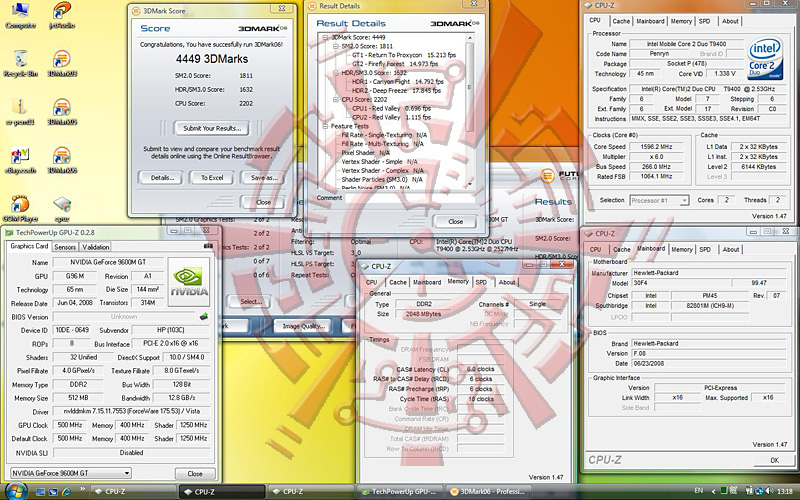Show hidden tray icons with the arrow
The width and height of the screenshot is (800, 500).
pos(714,492)
